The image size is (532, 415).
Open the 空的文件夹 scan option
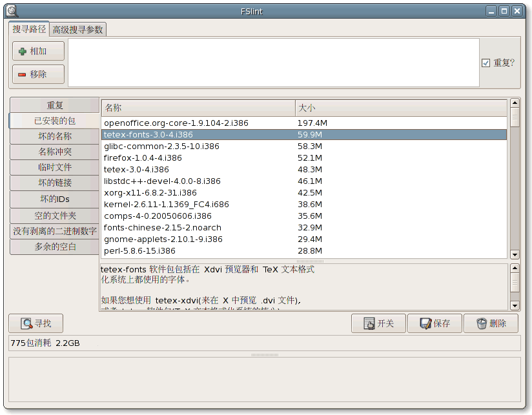coord(54,214)
